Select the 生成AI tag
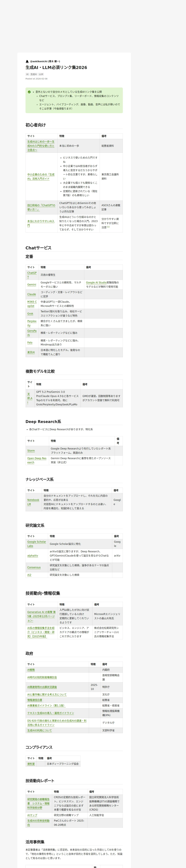Image resolution: width=186 pixels, height=868 pixels. point(34,74)
